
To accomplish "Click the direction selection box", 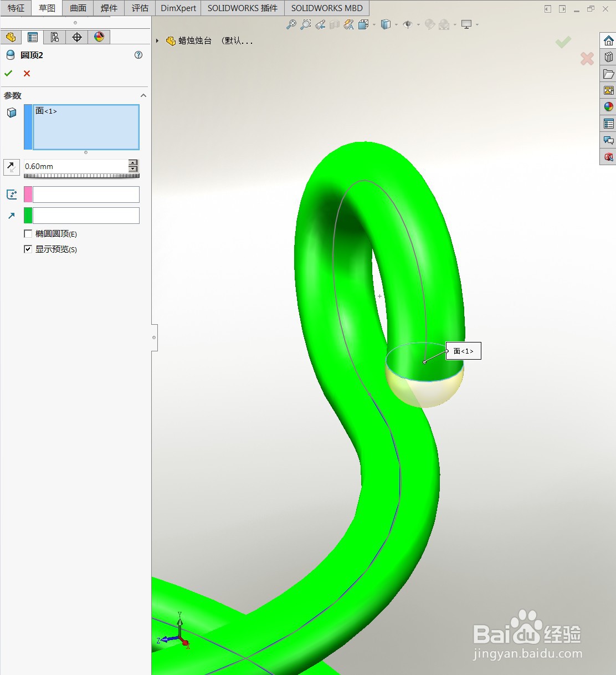I will (x=86, y=216).
